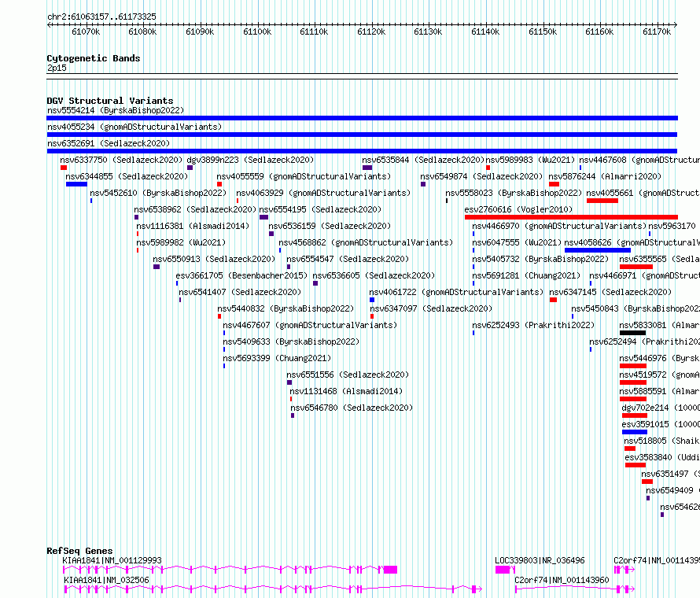Click the nsv5554214 (ByrskaBishop2022) variant label
This screenshot has height=598, width=700.
115,110
